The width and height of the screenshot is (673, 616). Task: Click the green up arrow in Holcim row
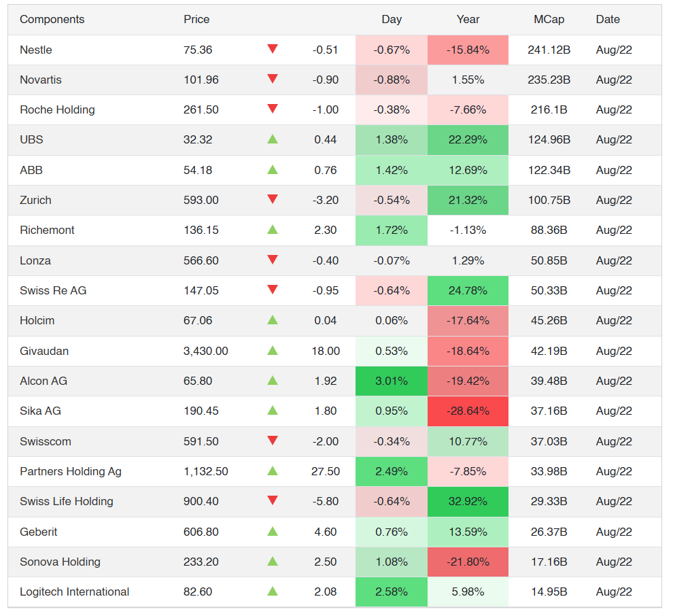click(x=273, y=320)
